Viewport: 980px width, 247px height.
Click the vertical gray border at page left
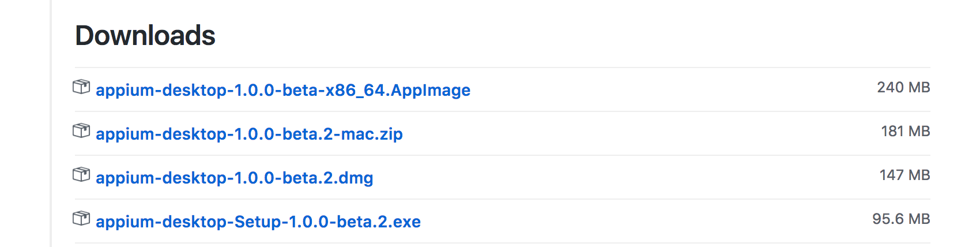point(51,124)
